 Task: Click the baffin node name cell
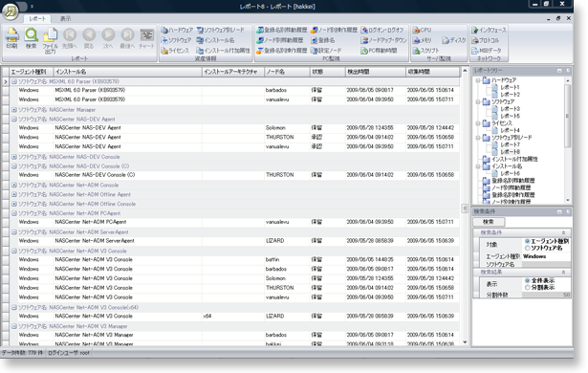(x=287, y=260)
